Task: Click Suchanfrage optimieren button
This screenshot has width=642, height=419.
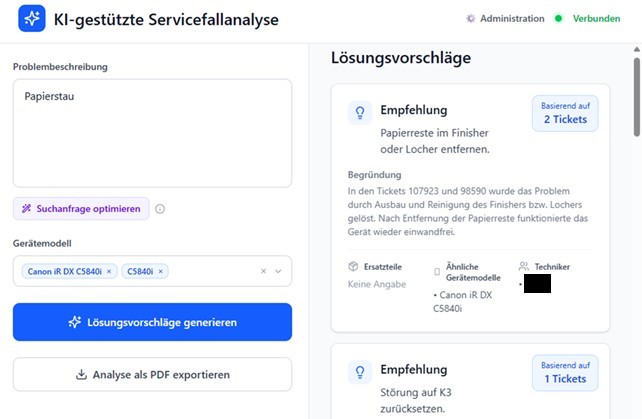Action: tap(81, 209)
